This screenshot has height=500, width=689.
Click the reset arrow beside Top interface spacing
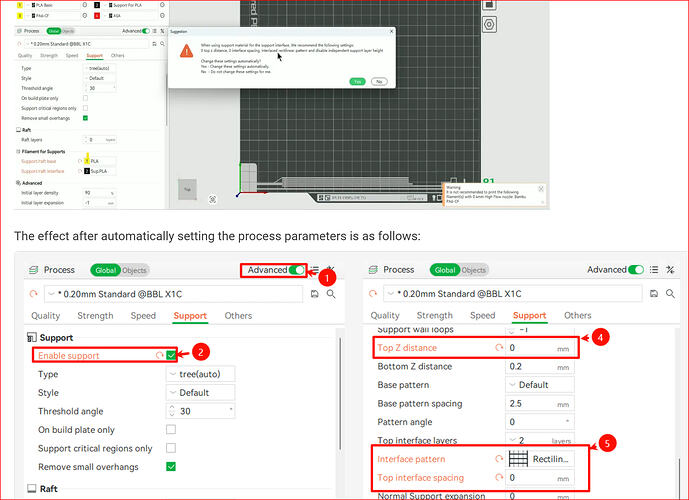pos(499,477)
